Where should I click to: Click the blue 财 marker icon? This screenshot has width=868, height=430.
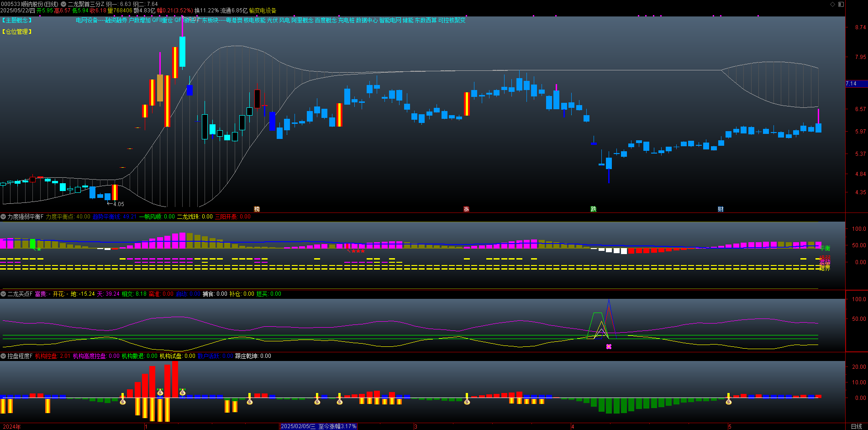tap(721, 209)
